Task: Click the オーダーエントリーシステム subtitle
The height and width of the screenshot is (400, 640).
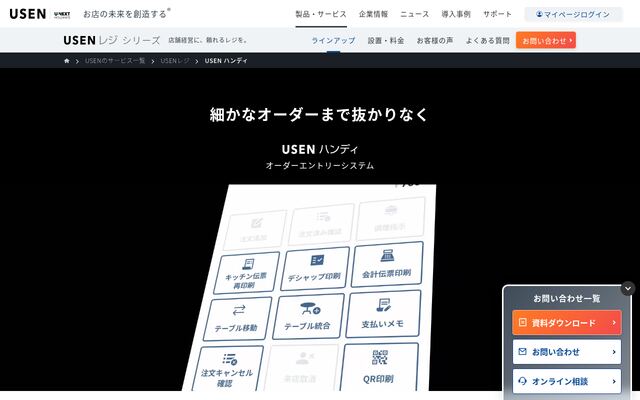Action: (320, 165)
